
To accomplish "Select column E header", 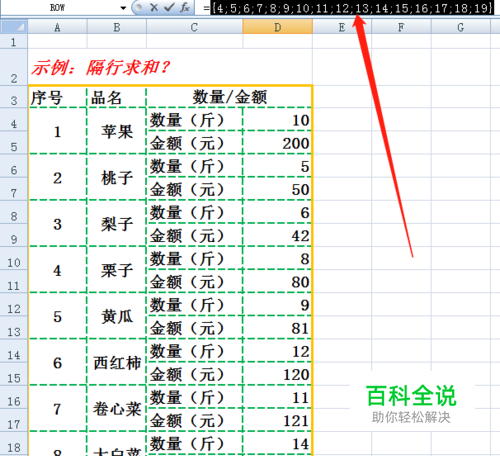I will coord(342,27).
